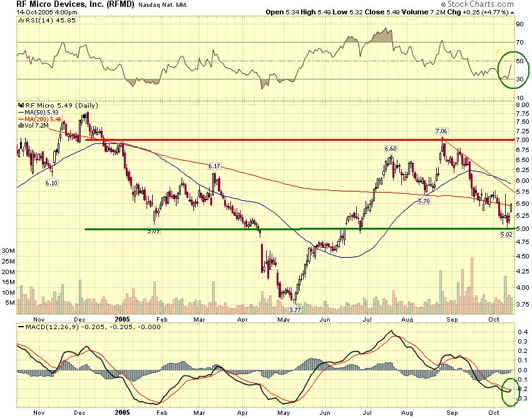Click the Low 5.32 value

click(x=349, y=13)
